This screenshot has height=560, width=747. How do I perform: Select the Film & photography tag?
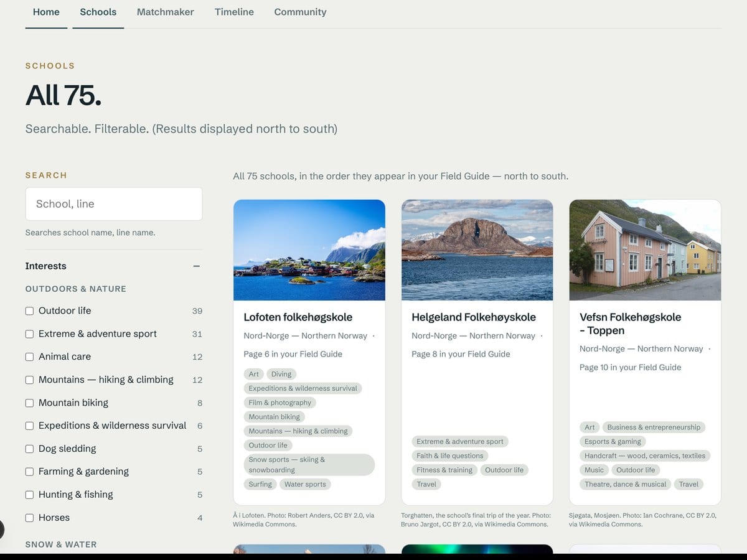[280, 403]
